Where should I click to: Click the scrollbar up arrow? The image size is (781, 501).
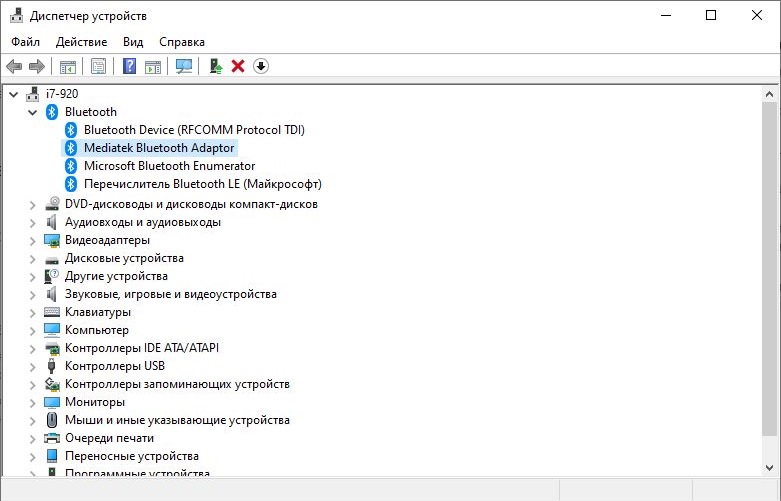(x=769, y=94)
